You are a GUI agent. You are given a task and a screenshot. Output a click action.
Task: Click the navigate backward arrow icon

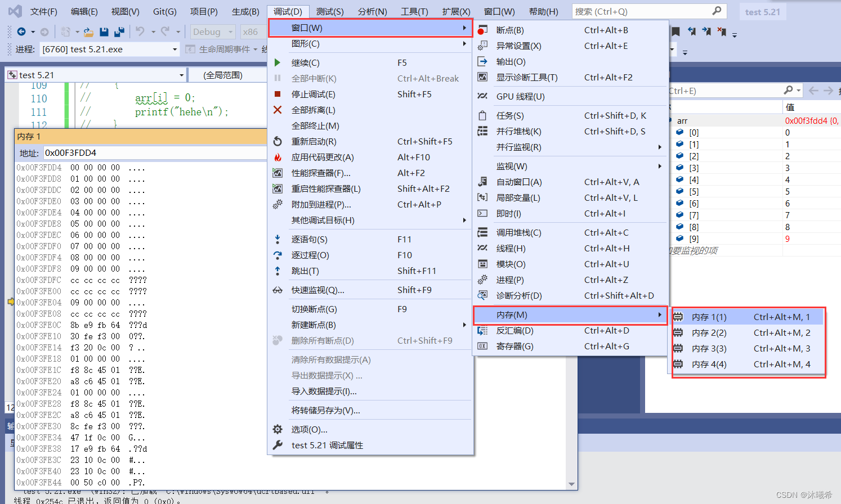click(x=21, y=32)
